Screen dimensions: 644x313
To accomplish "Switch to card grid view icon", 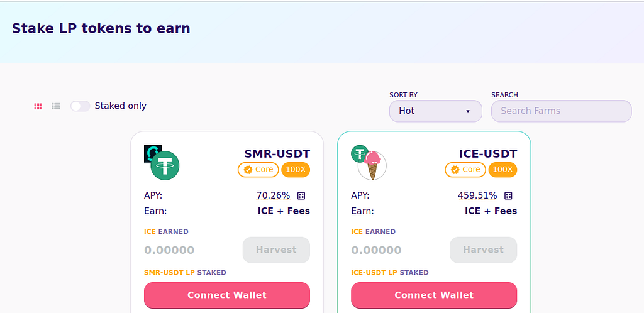I will [x=38, y=106].
